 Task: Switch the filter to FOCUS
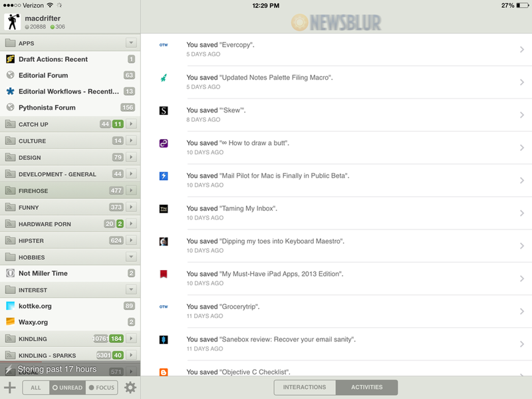click(102, 388)
